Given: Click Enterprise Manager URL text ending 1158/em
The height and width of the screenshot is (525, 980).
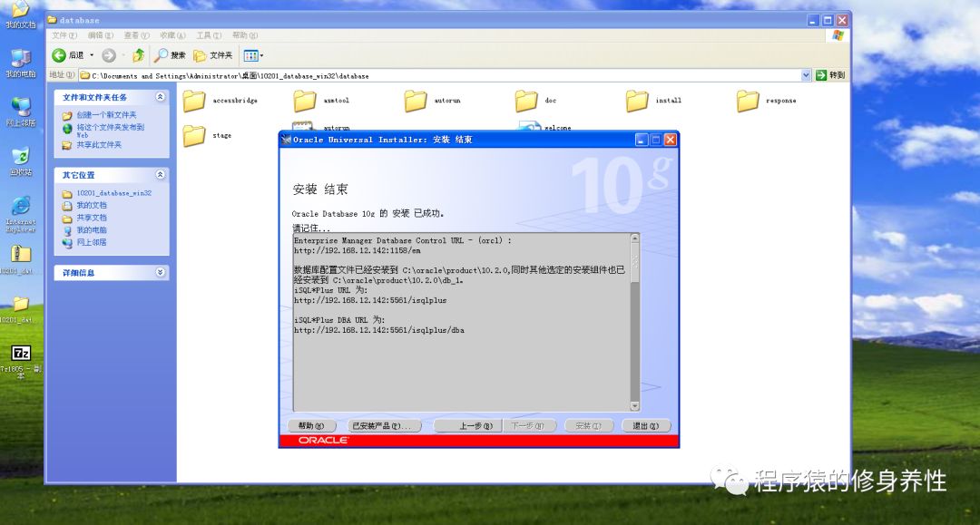Looking at the screenshot, I should point(357,250).
